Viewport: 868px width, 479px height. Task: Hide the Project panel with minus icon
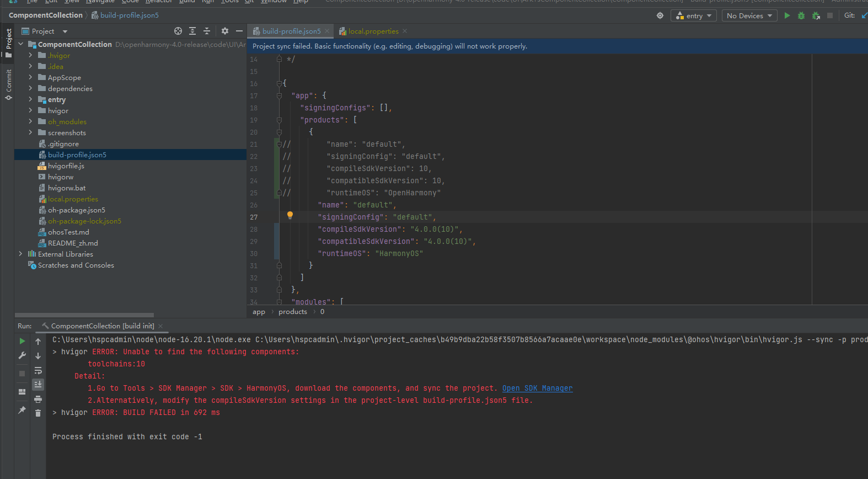239,31
